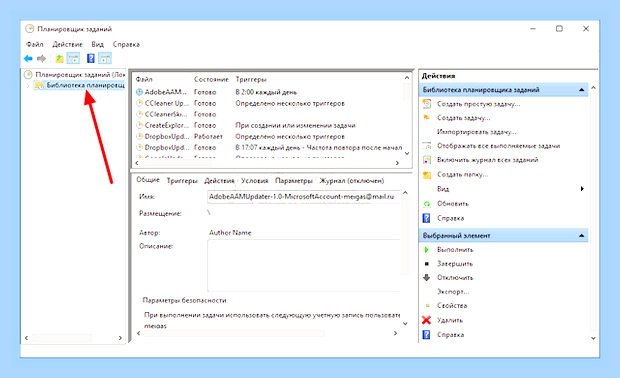Click the Включить журнал всех заданий icon
This screenshot has height=378, width=620.
pos(427,160)
